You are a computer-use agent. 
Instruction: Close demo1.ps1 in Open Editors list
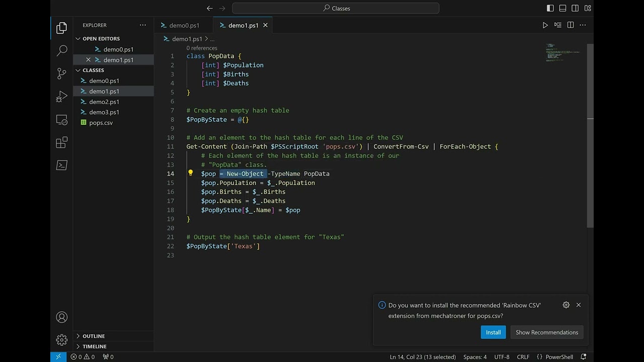click(x=89, y=60)
